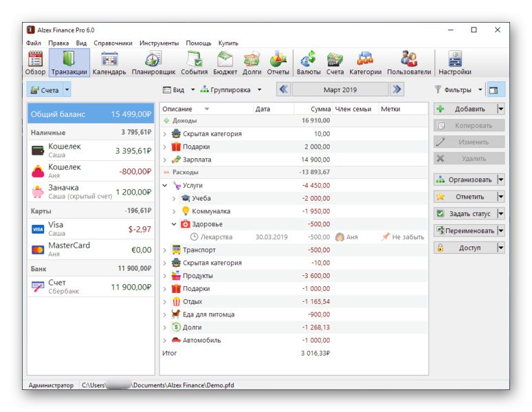Expand the Зарплата income category
The height and width of the screenshot is (412, 532).
tap(164, 160)
